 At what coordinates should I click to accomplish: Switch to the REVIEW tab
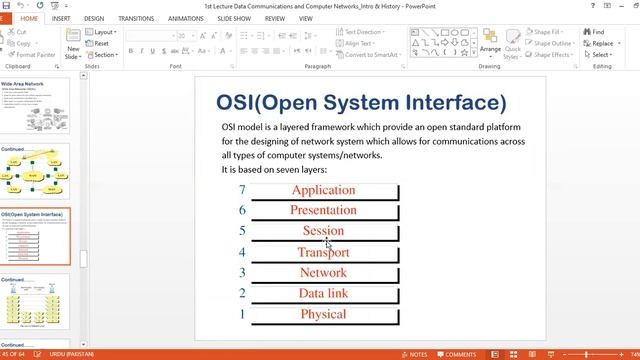click(275, 18)
